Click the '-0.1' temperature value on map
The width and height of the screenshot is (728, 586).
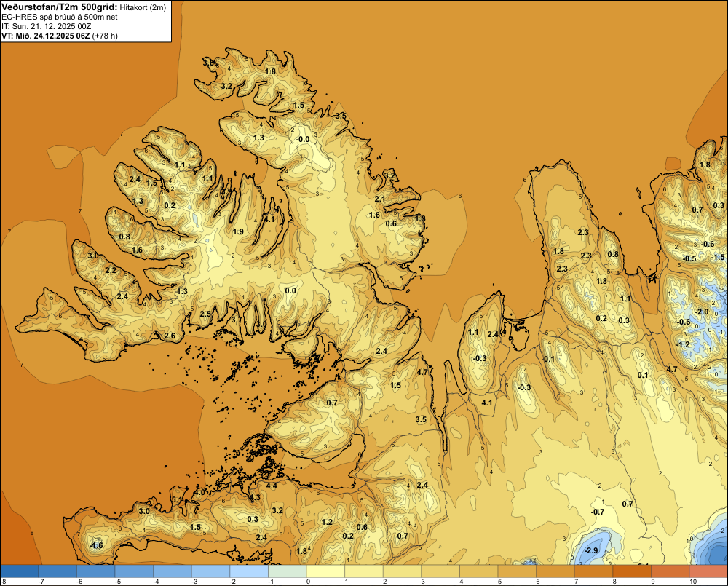[x=548, y=359]
